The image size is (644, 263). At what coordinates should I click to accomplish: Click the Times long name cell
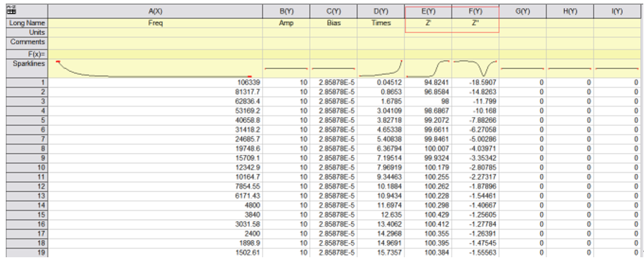[381, 23]
